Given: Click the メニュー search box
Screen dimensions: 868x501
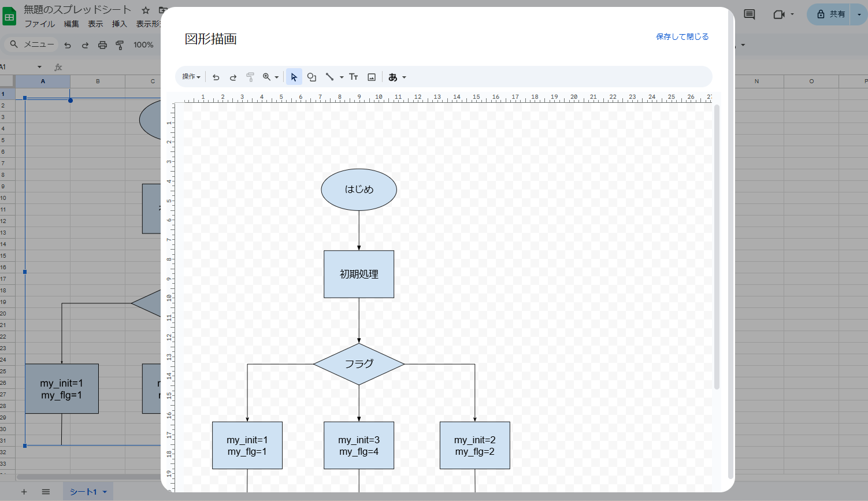Looking at the screenshot, I should point(32,44).
